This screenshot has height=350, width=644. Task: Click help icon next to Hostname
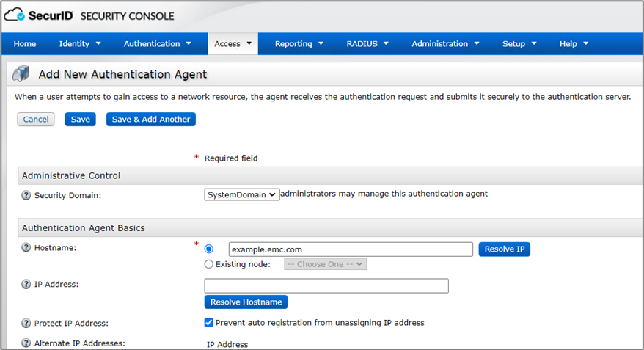pyautogui.click(x=26, y=248)
